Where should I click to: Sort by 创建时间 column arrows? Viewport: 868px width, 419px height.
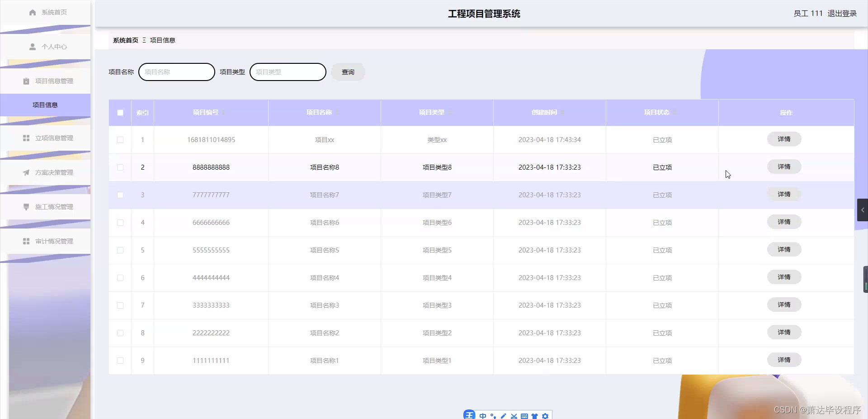pos(562,112)
